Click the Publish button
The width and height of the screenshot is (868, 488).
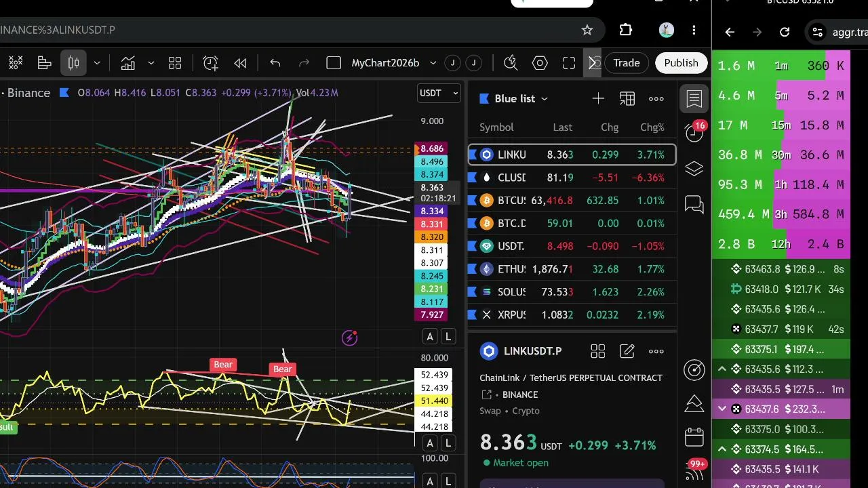point(681,63)
